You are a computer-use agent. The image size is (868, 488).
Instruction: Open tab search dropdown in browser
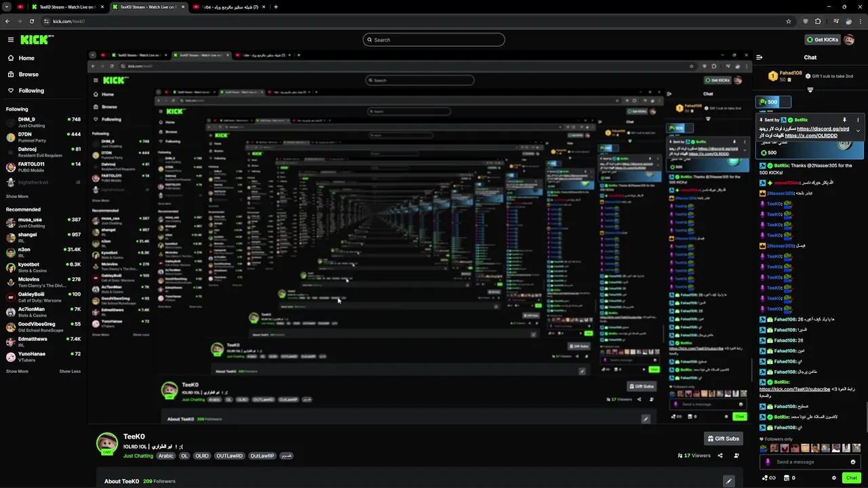coord(7,7)
